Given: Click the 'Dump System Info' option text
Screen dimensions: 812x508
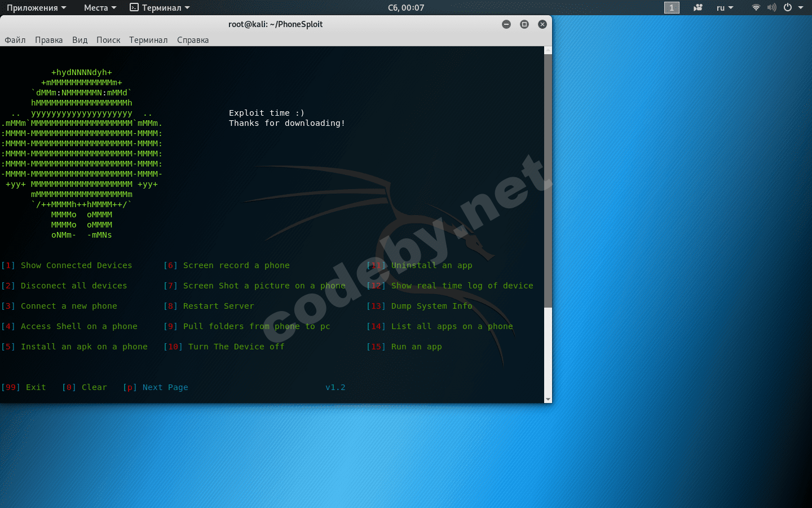Looking at the screenshot, I should tap(432, 306).
